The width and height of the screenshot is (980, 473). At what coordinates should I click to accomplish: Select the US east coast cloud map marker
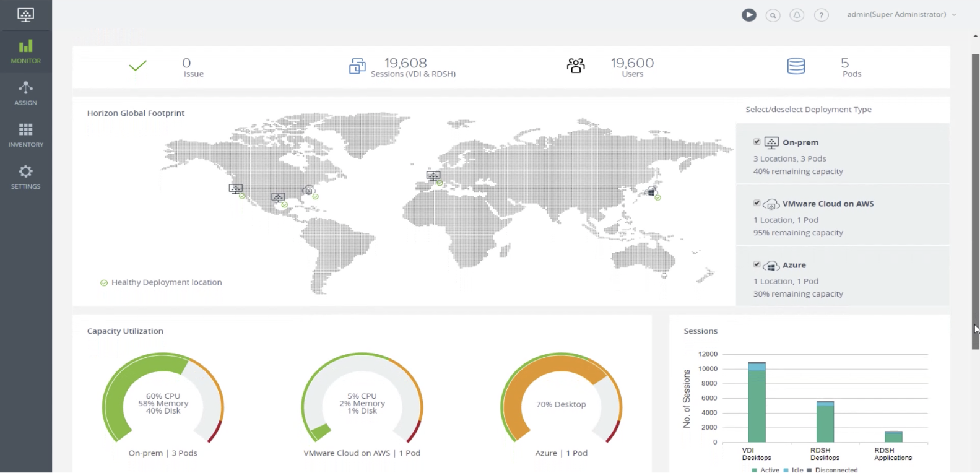pos(308,190)
